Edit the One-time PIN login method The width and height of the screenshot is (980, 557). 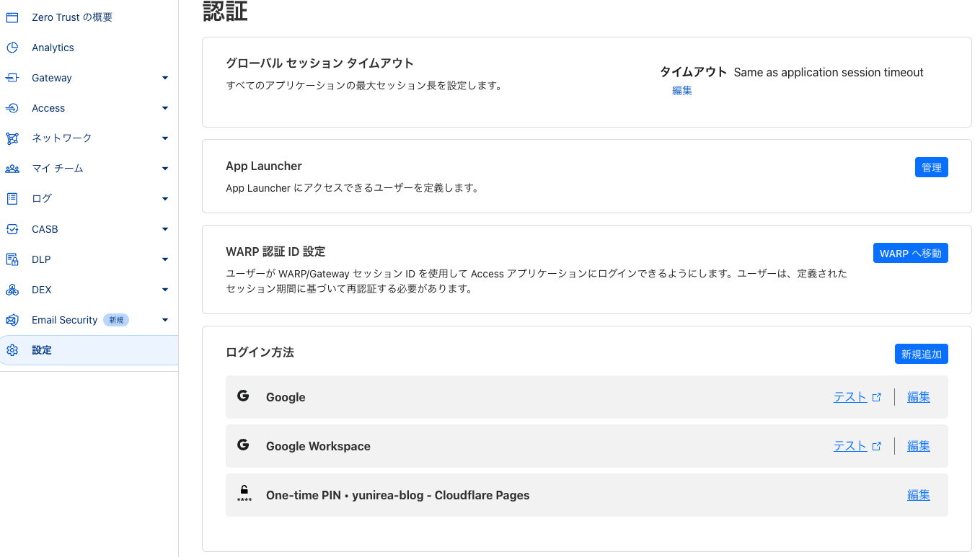(918, 495)
